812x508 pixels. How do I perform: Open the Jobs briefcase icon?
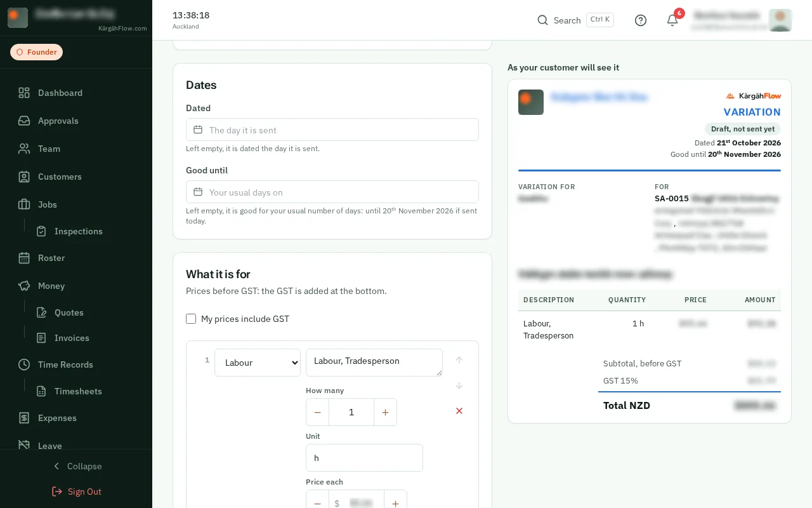click(x=24, y=204)
